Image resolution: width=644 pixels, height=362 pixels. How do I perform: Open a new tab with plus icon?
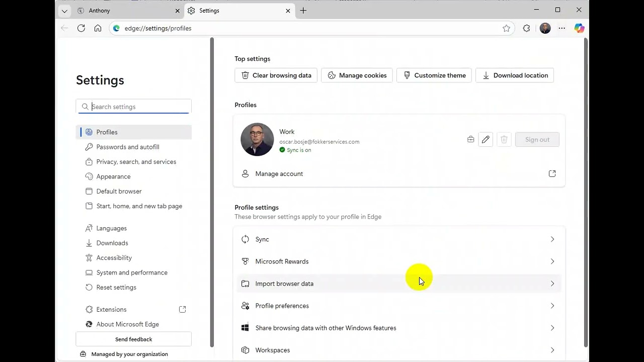(x=303, y=11)
